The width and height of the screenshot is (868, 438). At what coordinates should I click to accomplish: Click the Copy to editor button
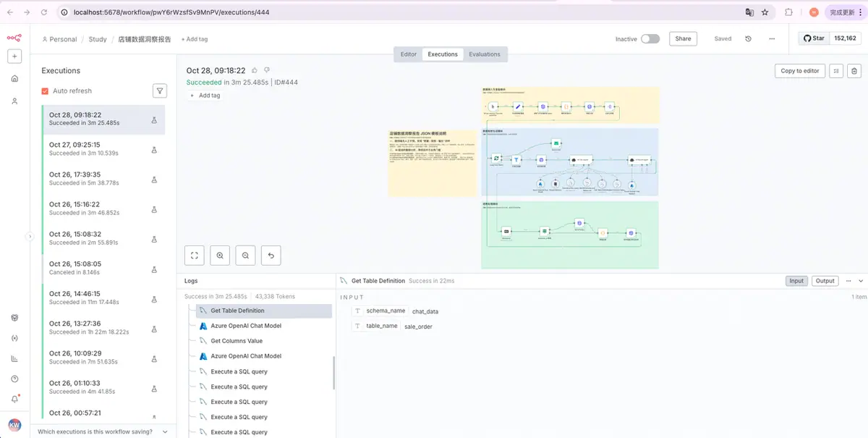tap(800, 71)
